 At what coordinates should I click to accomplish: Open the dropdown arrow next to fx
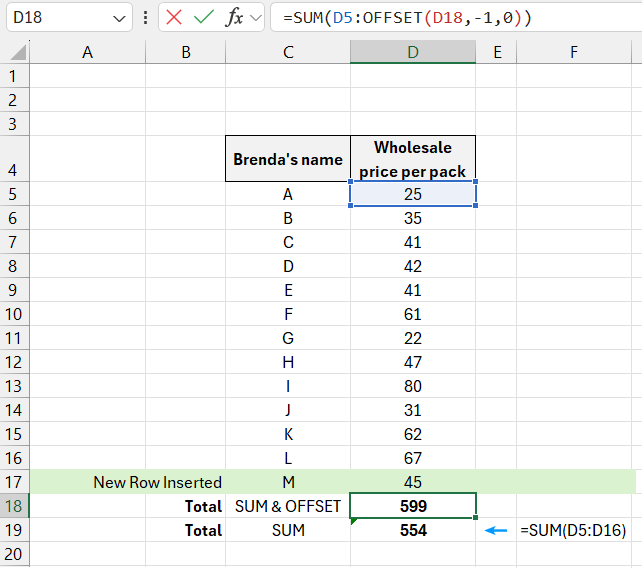point(255,18)
